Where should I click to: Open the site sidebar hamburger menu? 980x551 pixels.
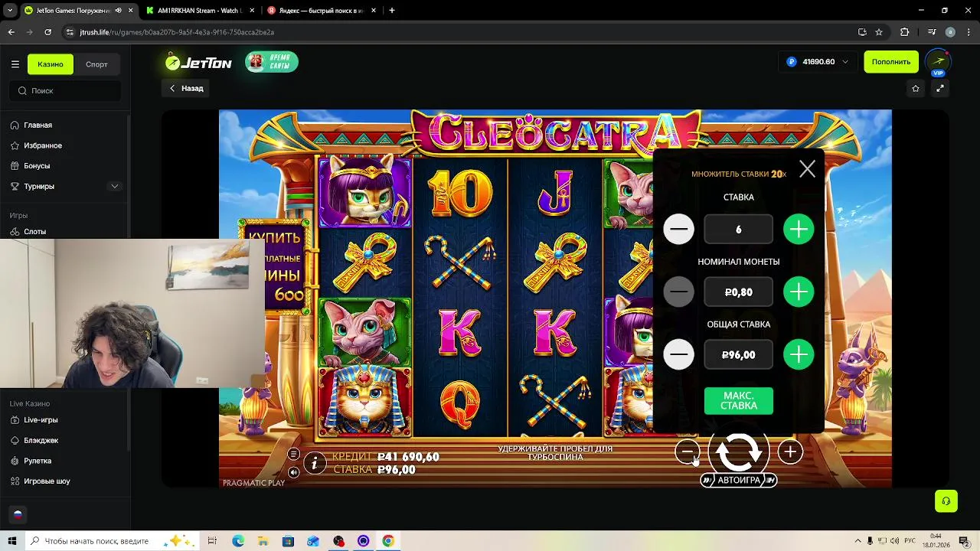pyautogui.click(x=15, y=64)
